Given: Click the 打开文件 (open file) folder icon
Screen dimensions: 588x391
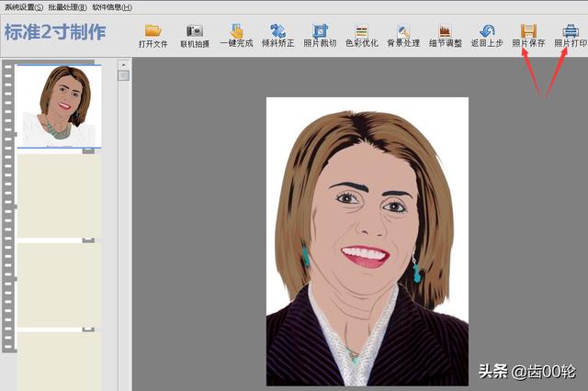Looking at the screenshot, I should pos(153,31).
